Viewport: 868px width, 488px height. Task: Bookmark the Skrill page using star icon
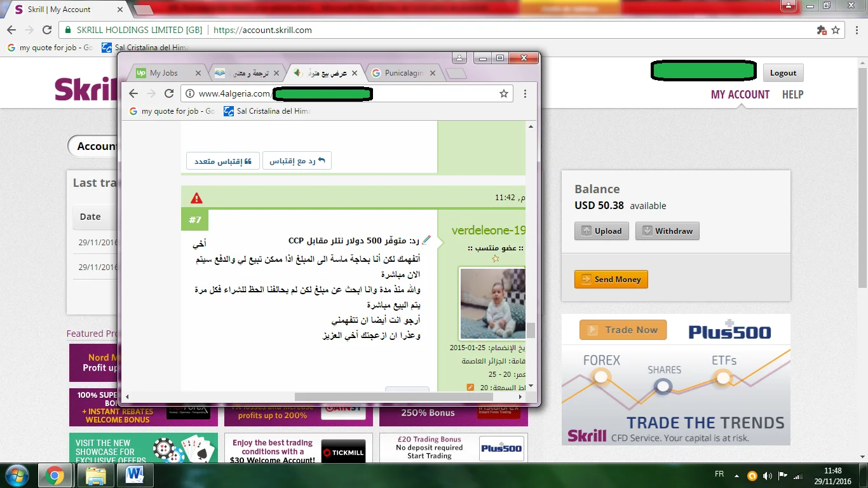(836, 30)
